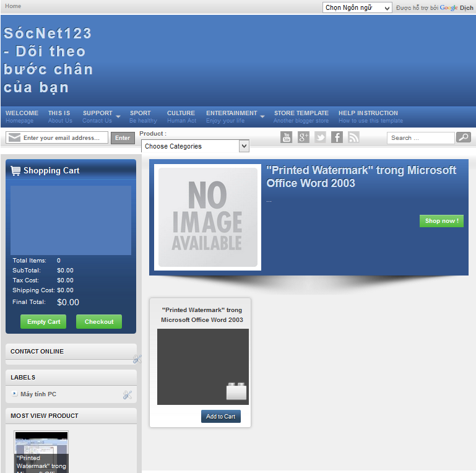The width and height of the screenshot is (476, 473).
Task: Click the Labels widget heading
Action: pos(23,378)
